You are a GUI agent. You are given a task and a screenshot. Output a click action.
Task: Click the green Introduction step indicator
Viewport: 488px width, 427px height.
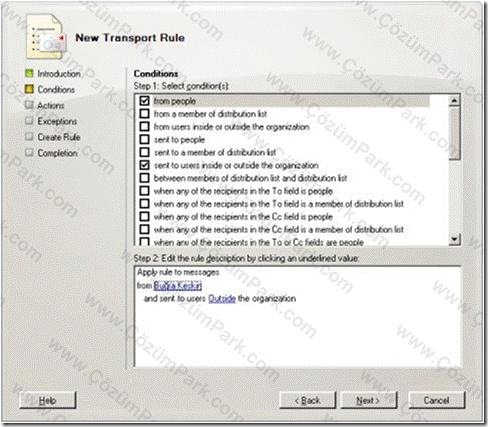click(29, 73)
